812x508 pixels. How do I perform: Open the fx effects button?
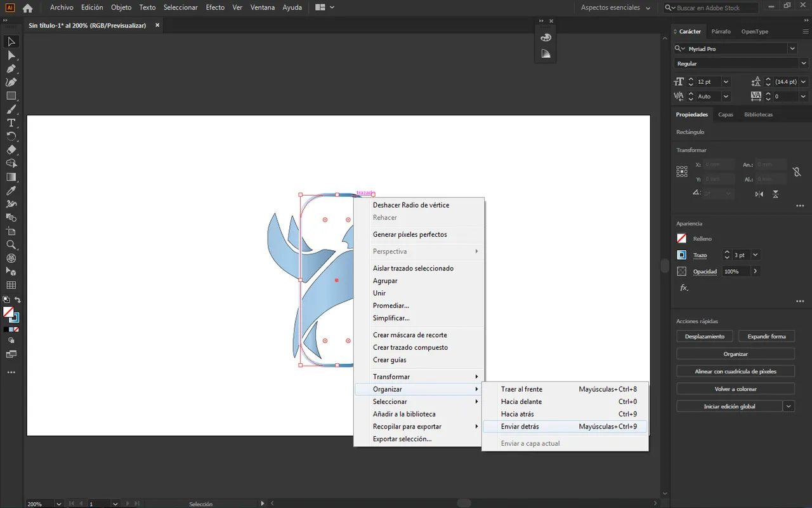point(684,288)
